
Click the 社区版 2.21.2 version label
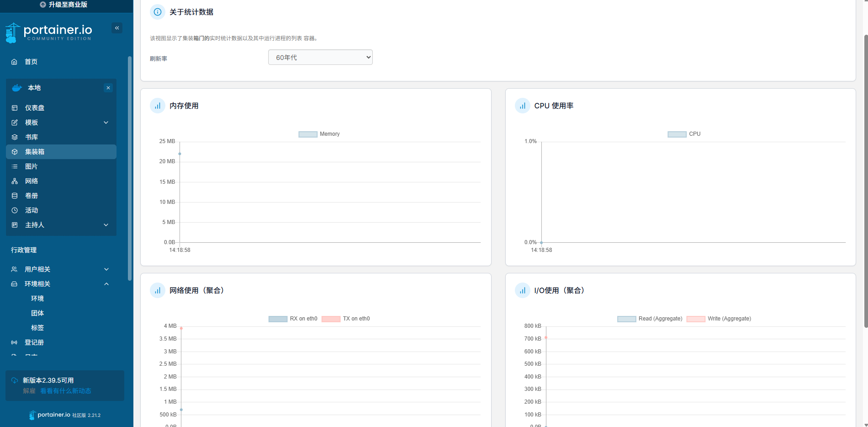point(86,415)
